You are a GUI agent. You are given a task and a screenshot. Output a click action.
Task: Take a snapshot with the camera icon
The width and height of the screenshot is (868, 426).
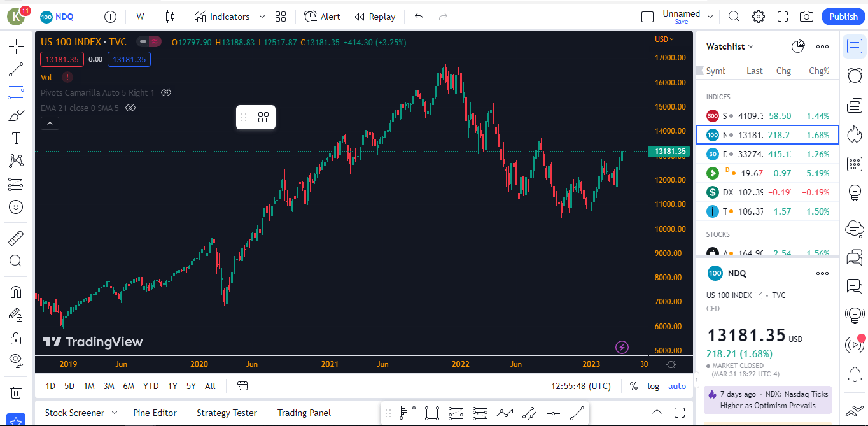806,17
